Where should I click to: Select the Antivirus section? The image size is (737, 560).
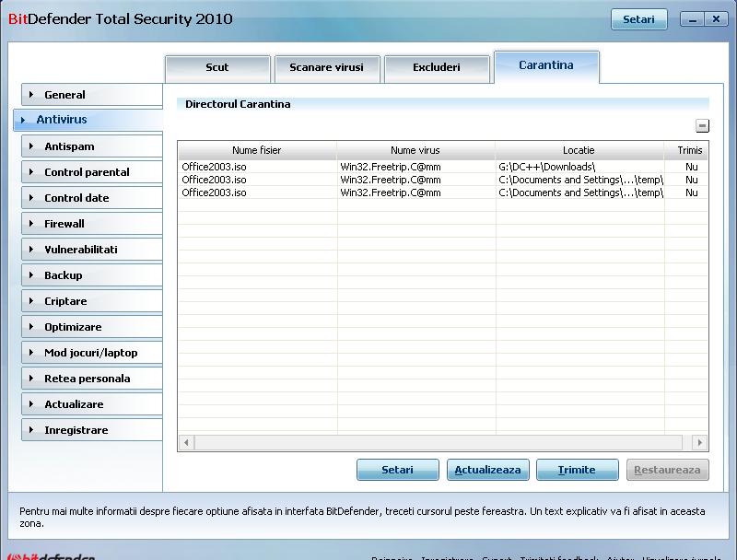(88, 120)
